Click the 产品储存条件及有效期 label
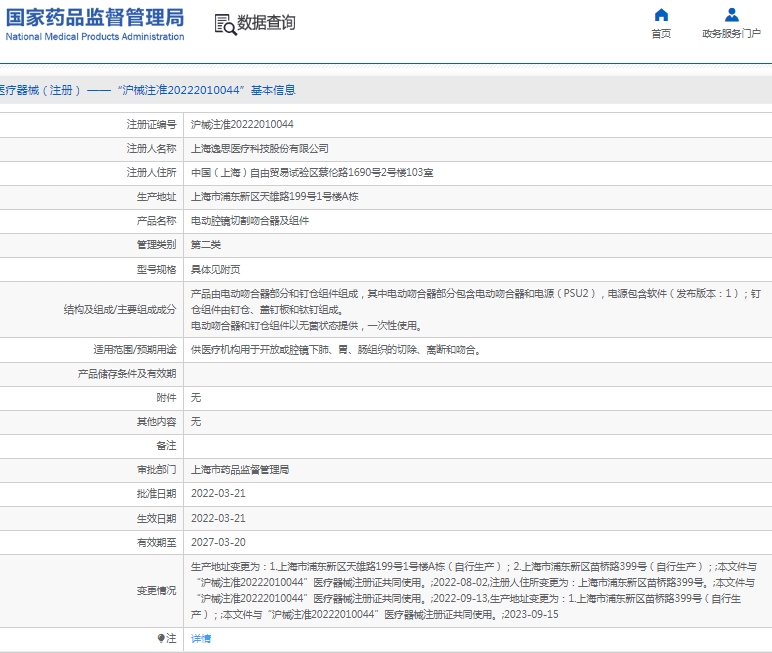Viewport: 772px width, 653px height. pyautogui.click(x=127, y=374)
